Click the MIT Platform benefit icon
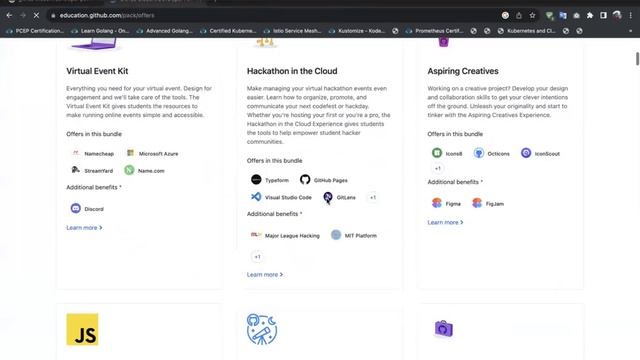 pyautogui.click(x=336, y=235)
